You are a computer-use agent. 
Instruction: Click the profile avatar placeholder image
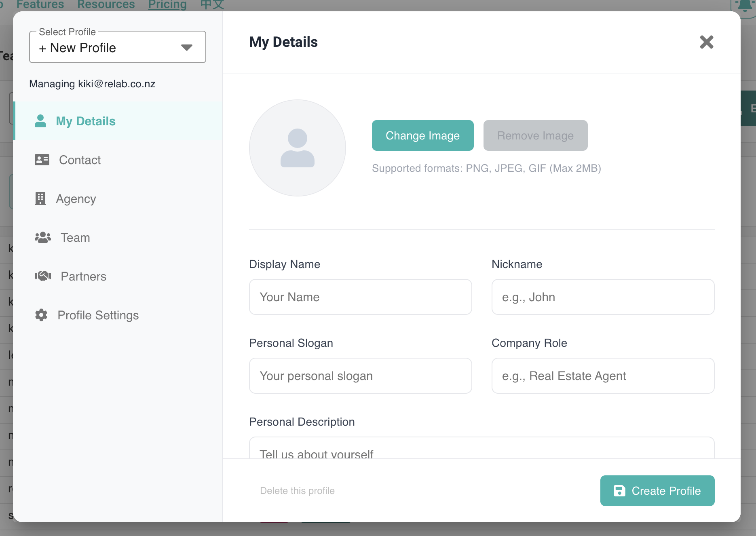pyautogui.click(x=298, y=148)
